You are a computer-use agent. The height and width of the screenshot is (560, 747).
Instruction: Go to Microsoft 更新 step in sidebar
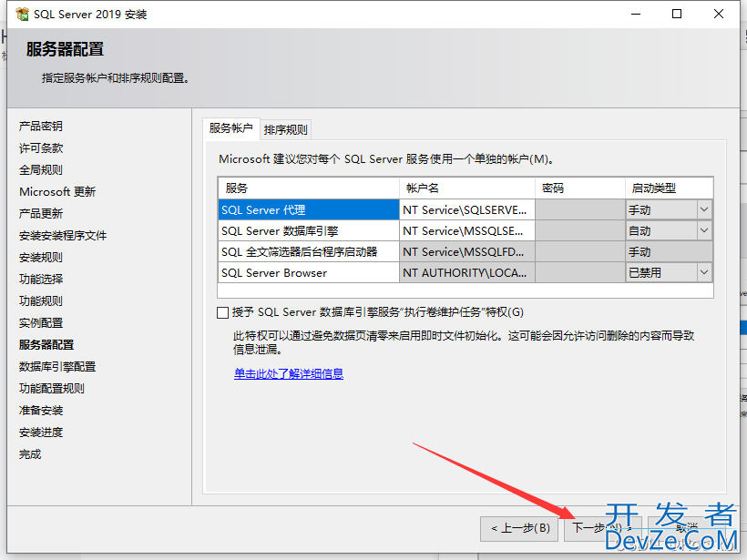click(57, 192)
